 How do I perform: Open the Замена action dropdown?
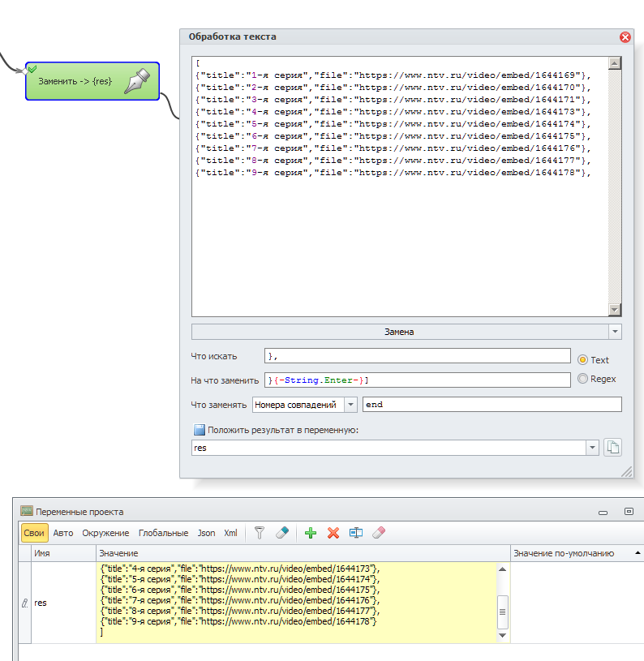(615, 332)
